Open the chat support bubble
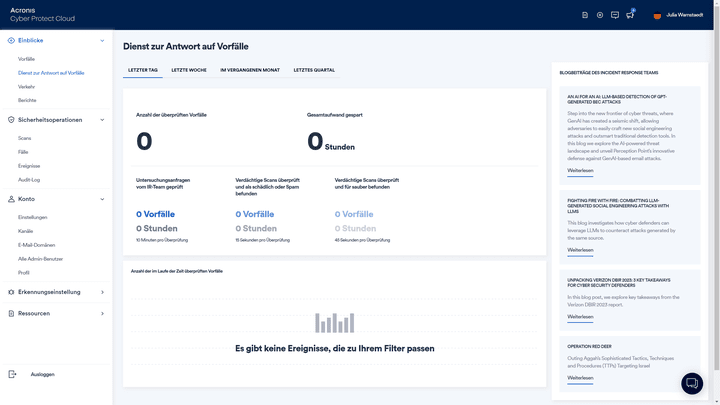 [692, 384]
